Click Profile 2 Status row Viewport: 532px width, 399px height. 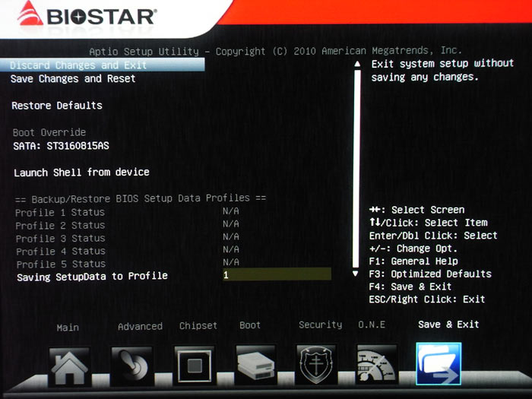tap(127, 225)
